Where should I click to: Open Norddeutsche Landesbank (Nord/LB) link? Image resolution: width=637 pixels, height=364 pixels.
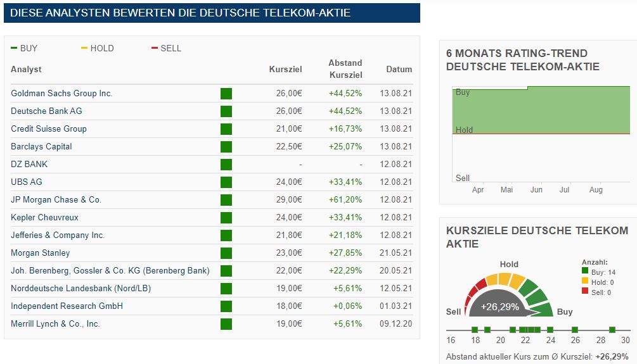pyautogui.click(x=80, y=289)
